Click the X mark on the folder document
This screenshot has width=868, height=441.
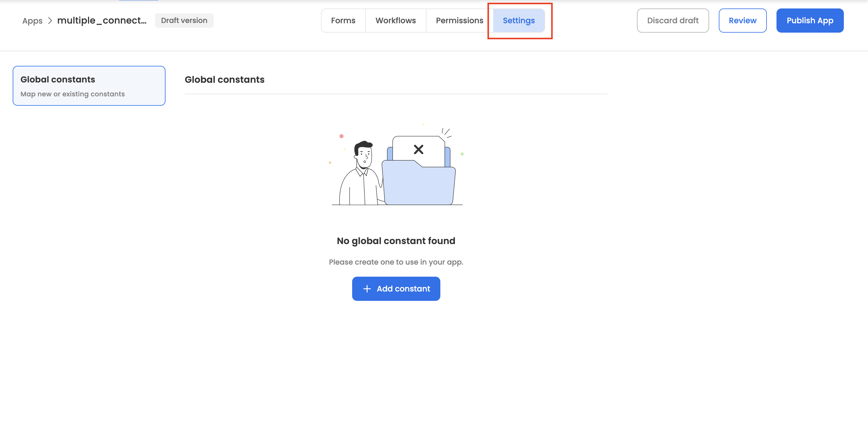418,149
